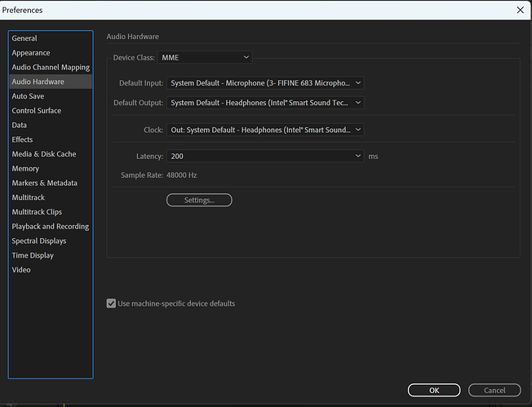Open the Default Output device dropdown

[265, 103]
